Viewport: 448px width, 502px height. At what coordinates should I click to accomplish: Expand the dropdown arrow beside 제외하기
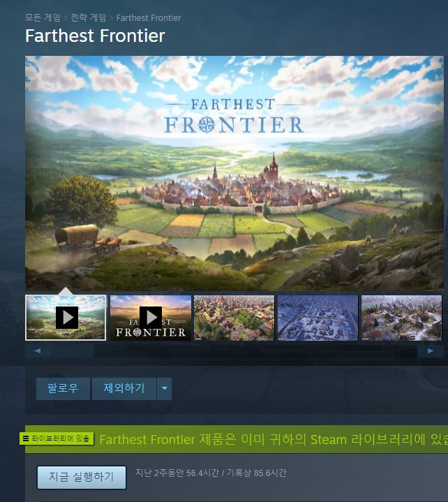click(165, 388)
